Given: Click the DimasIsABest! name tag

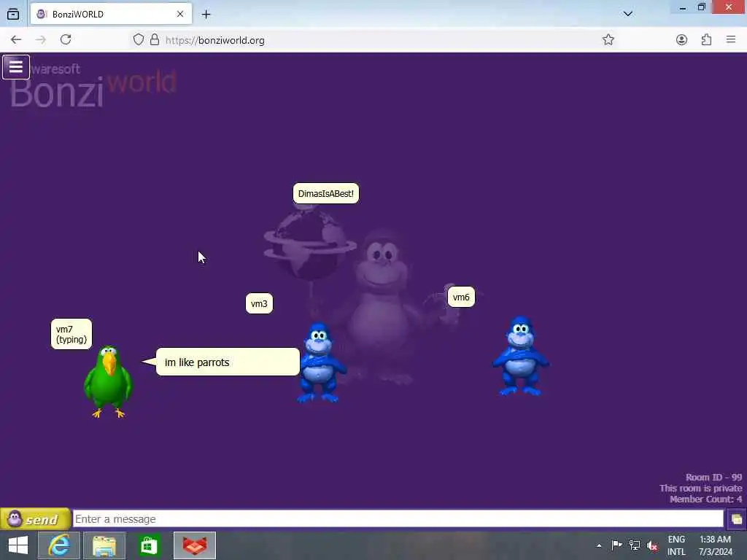Looking at the screenshot, I should 326,194.
